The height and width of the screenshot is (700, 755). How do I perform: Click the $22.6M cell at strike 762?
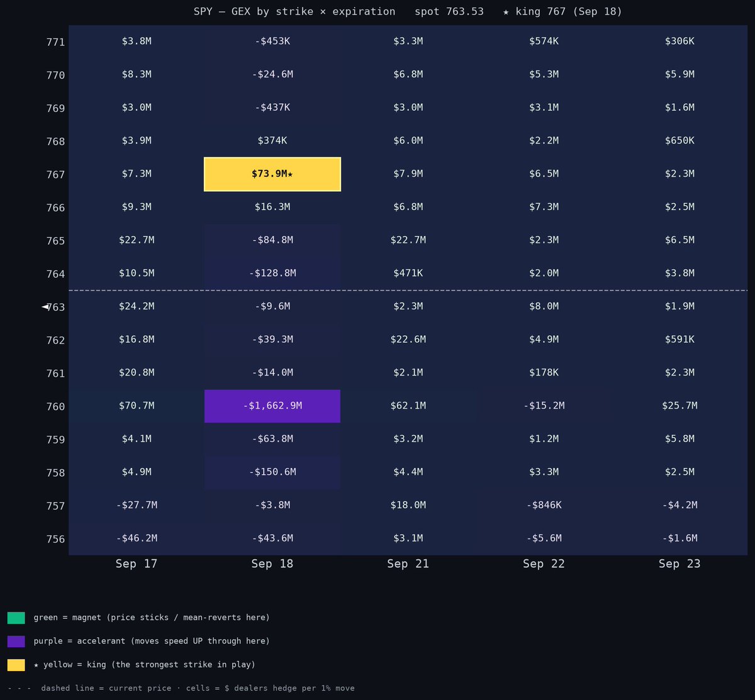coord(408,340)
